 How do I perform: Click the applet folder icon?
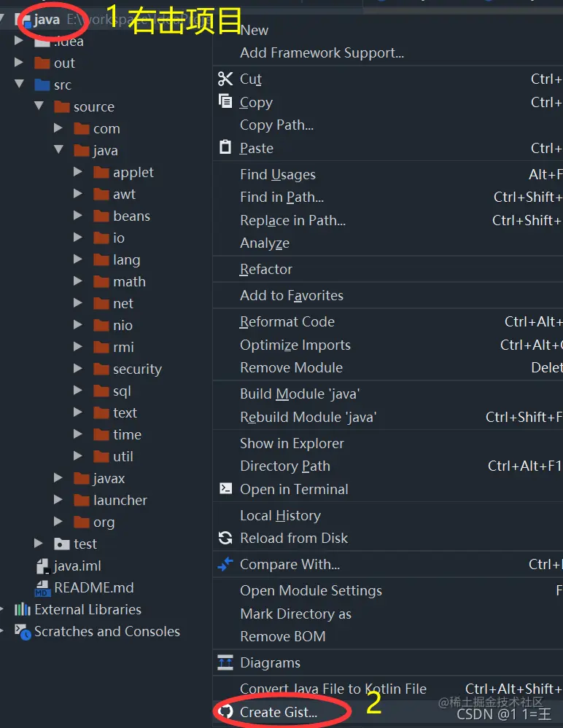(101, 172)
